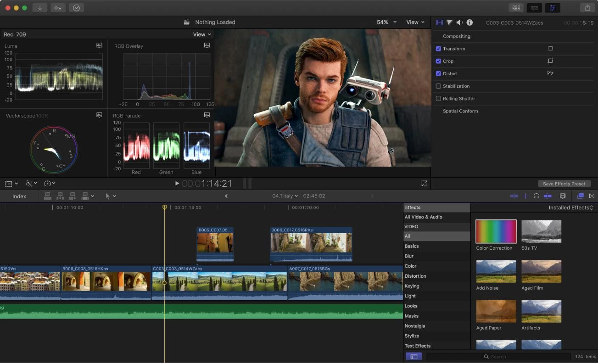Click the Crop onscreen control icon
598x364 pixels.
[550, 61]
